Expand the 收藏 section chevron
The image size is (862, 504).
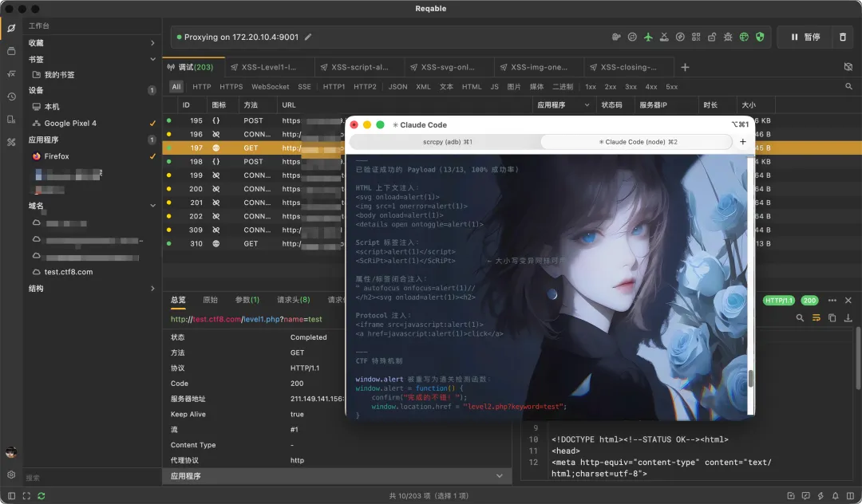point(152,43)
